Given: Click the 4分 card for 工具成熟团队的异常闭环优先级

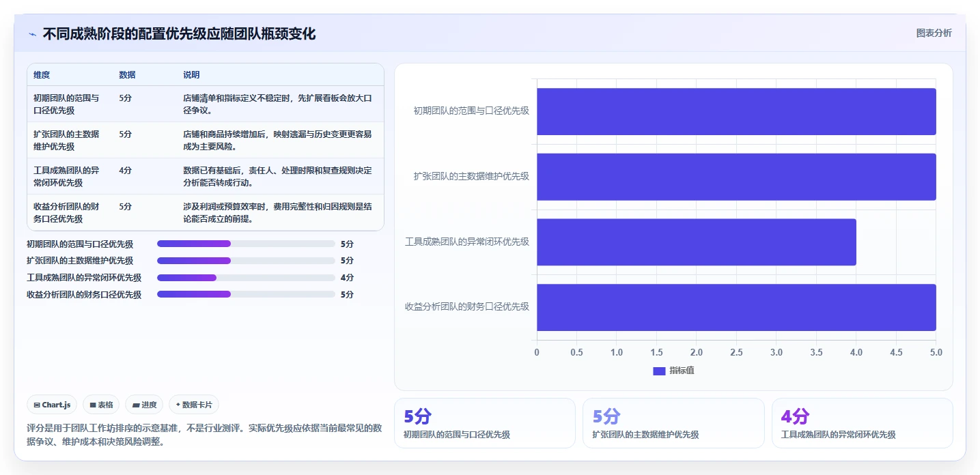Looking at the screenshot, I should pyautogui.click(x=862, y=423).
